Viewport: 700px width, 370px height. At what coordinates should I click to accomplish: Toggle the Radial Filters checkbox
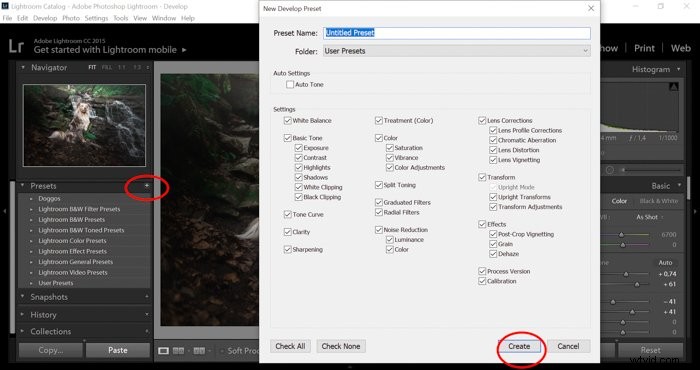[379, 212]
